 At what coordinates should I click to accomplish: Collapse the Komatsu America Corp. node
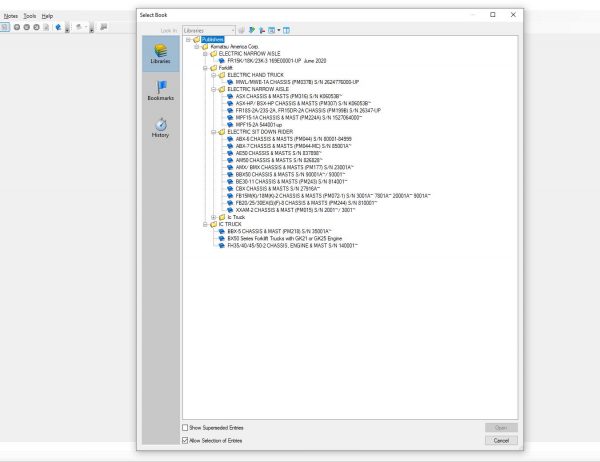pos(197,47)
